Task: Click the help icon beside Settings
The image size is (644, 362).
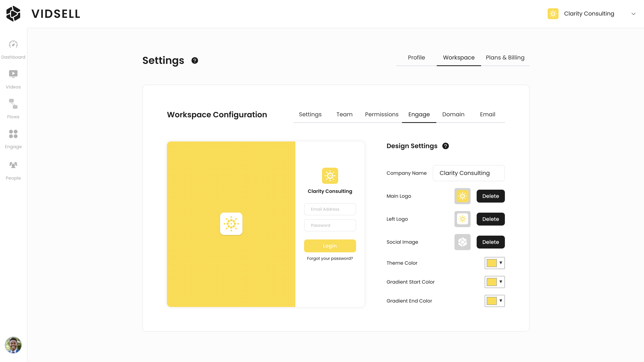Action: tap(195, 60)
